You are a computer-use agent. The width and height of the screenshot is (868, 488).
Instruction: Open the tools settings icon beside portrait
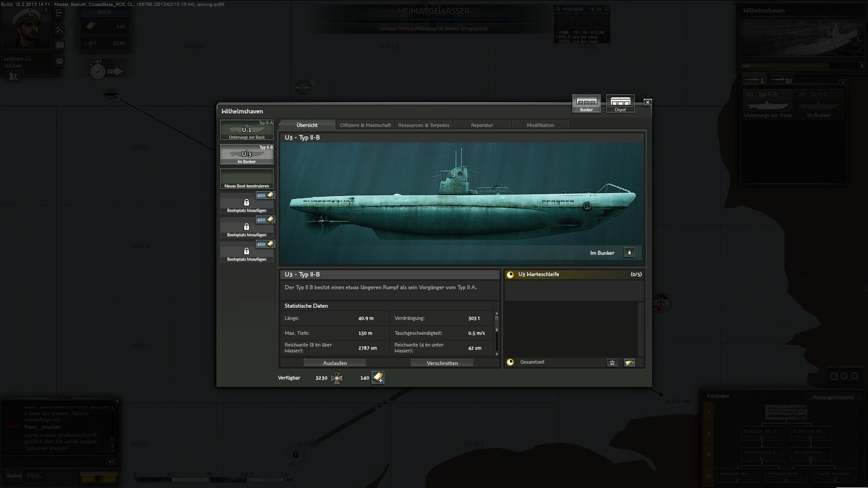pos(59,30)
